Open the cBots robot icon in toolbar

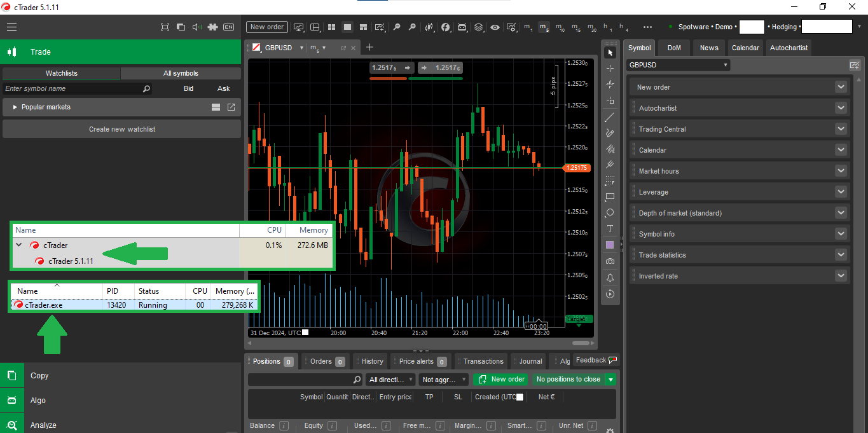tap(462, 27)
